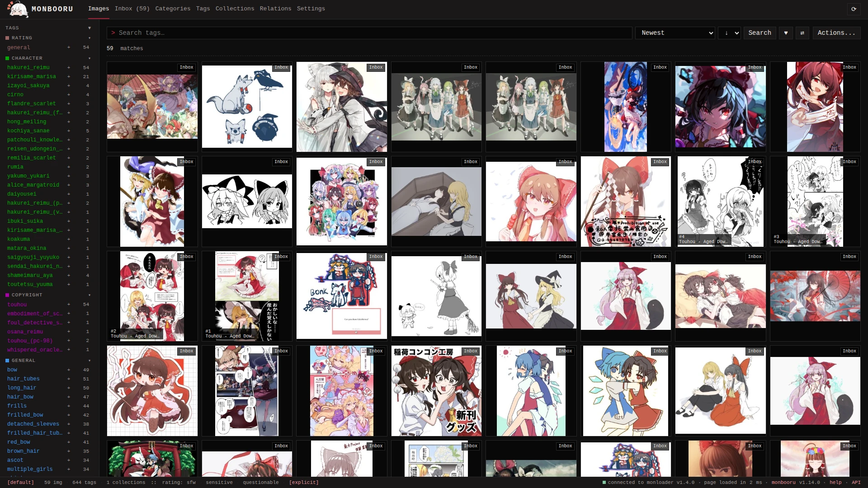Toggle the [explicit] rating filter
The width and height of the screenshot is (868, 488).
[x=304, y=483]
